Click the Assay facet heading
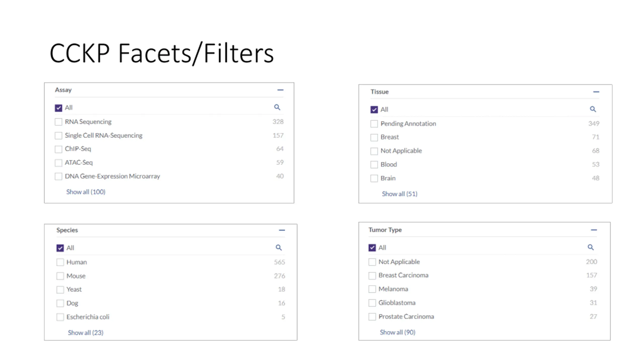Viewport: 644px width, 362px height. (x=63, y=90)
